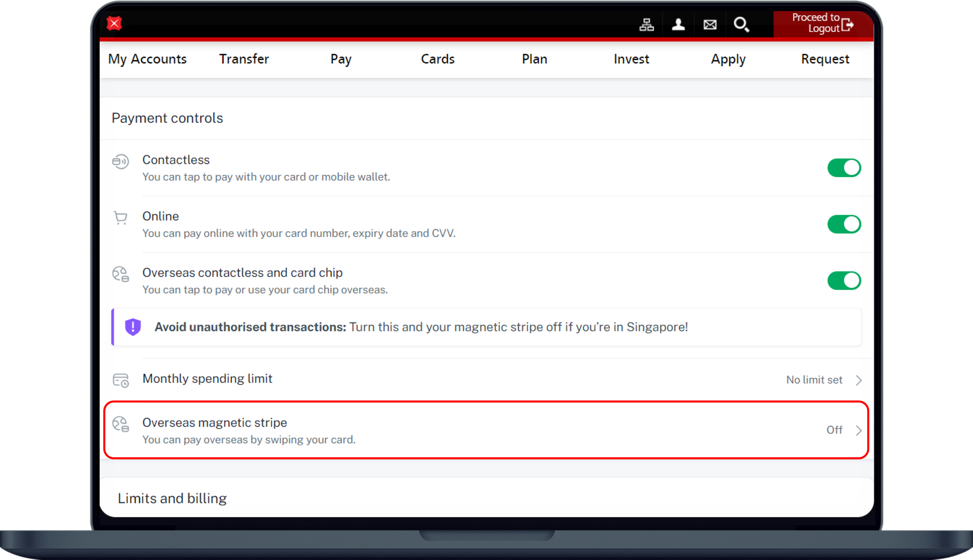
Task: Open the sitemap icon in header
Action: pos(646,25)
